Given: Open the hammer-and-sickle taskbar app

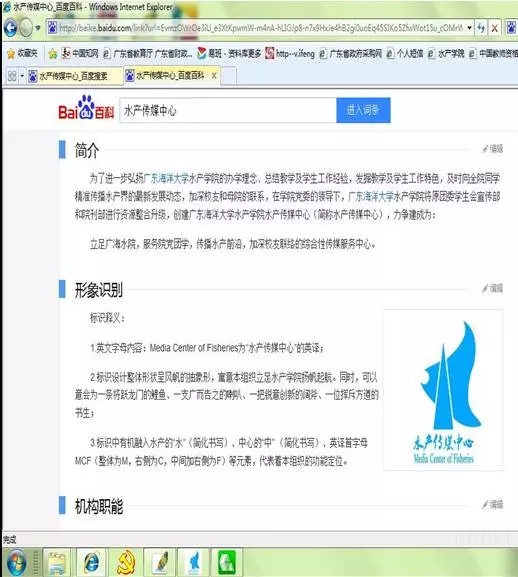Looking at the screenshot, I should [126, 562].
